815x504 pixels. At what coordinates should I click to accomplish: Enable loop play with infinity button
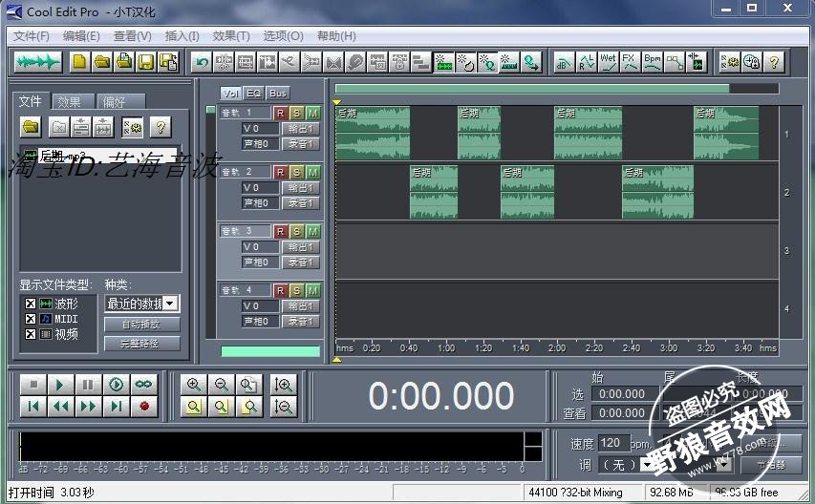[x=144, y=385]
